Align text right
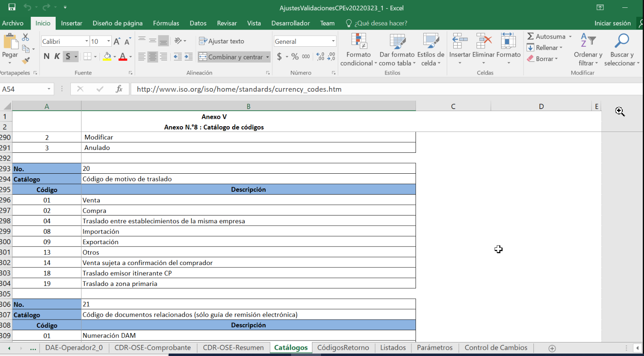This screenshot has width=644, height=356. pos(163,57)
